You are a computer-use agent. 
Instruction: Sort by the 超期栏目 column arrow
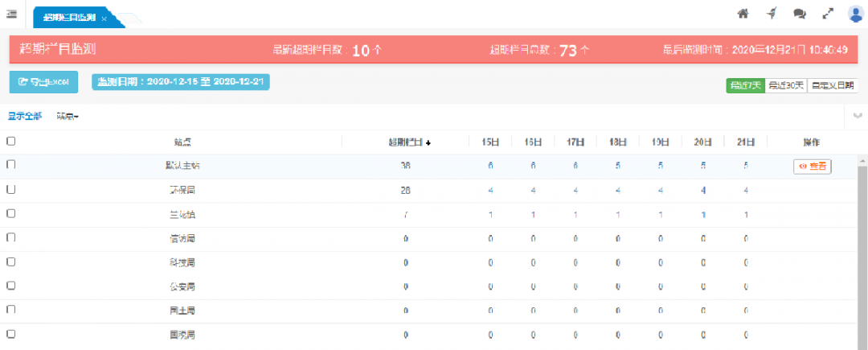coord(428,142)
